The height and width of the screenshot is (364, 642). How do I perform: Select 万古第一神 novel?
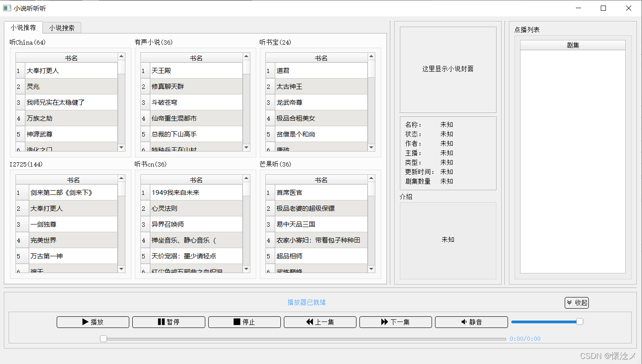pyautogui.click(x=73, y=256)
